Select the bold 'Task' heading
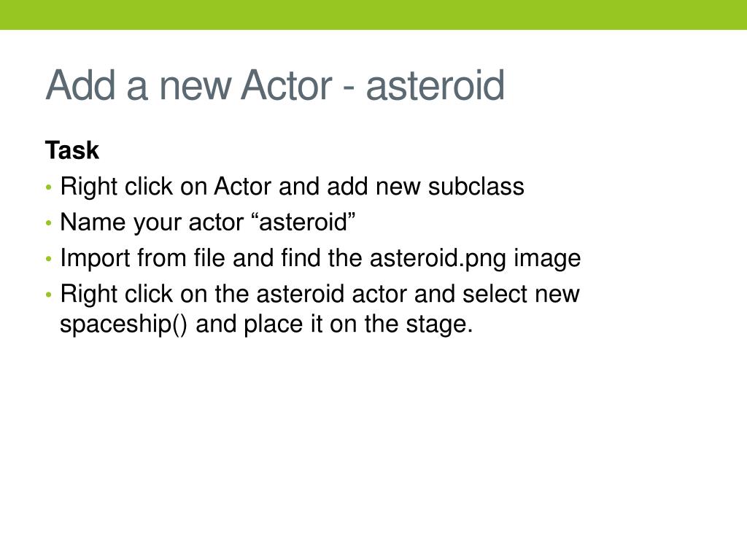 coord(72,150)
